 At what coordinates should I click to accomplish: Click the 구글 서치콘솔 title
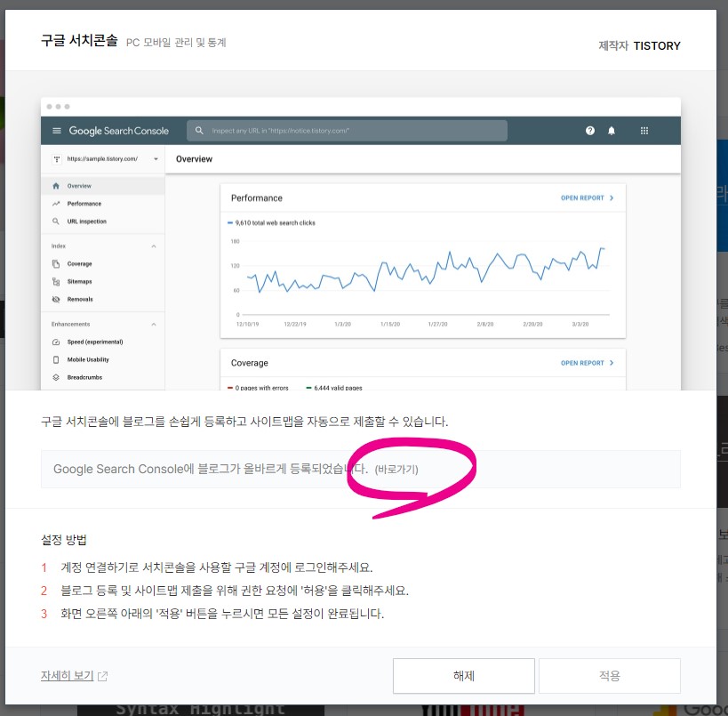(x=79, y=40)
